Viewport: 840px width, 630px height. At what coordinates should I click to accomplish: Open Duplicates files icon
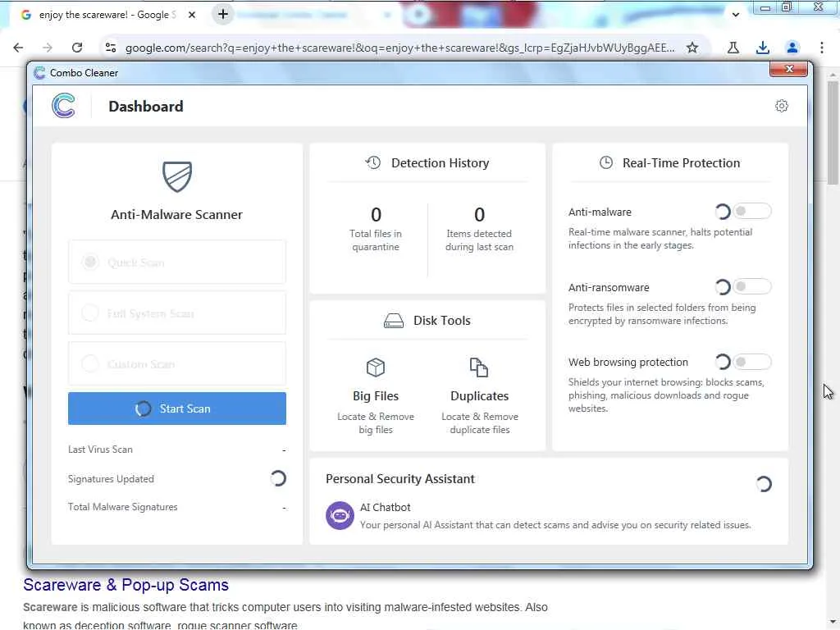(x=479, y=367)
